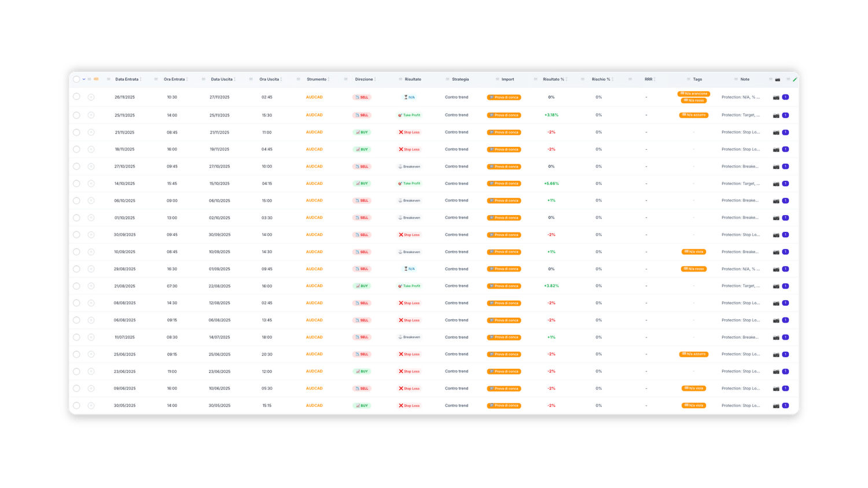Select the row checkbox for 01/10/2025 entry
The height and width of the screenshot is (488, 868).
click(76, 218)
